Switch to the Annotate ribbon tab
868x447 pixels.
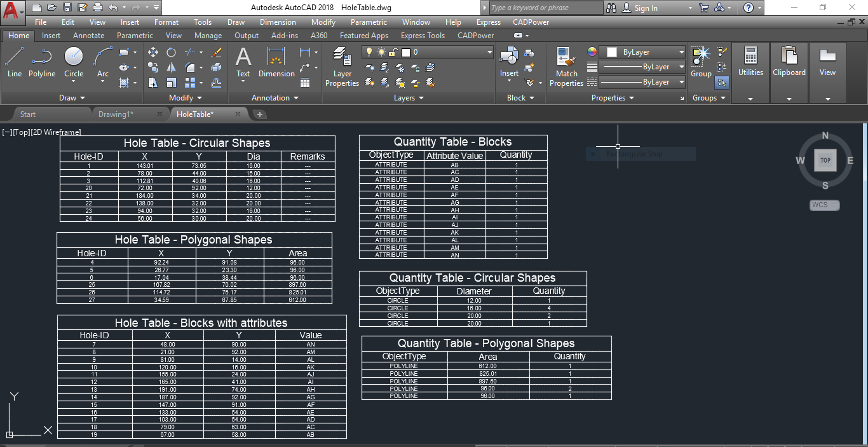coord(88,36)
